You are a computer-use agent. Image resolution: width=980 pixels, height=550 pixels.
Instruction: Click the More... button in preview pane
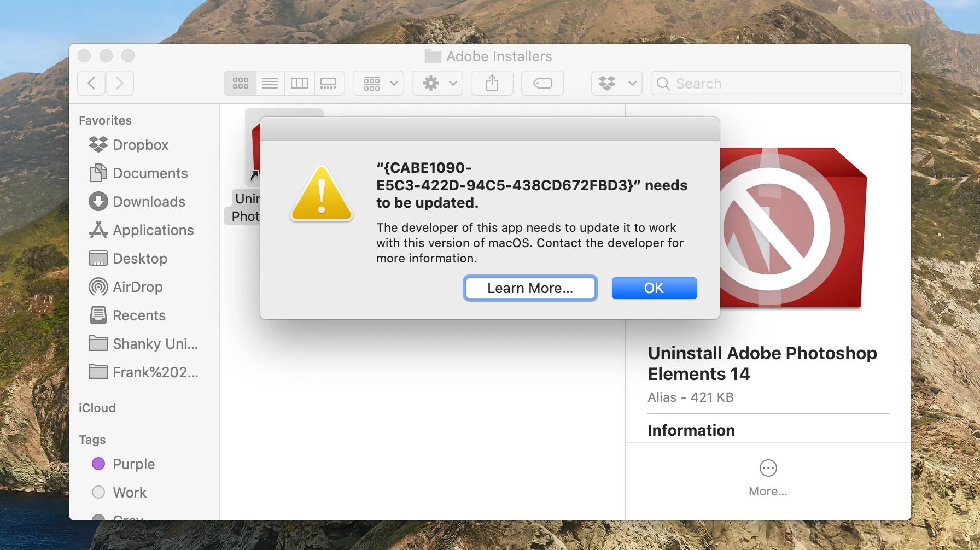[x=768, y=478]
